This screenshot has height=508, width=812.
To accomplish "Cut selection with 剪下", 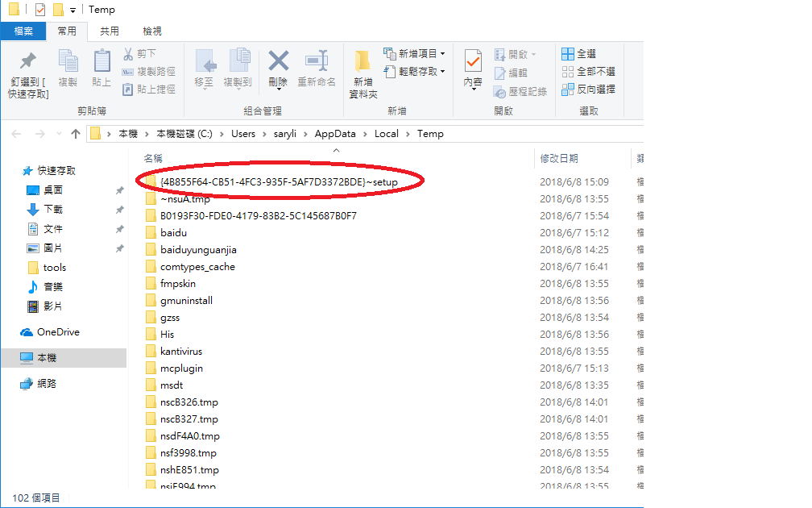I will coord(140,53).
